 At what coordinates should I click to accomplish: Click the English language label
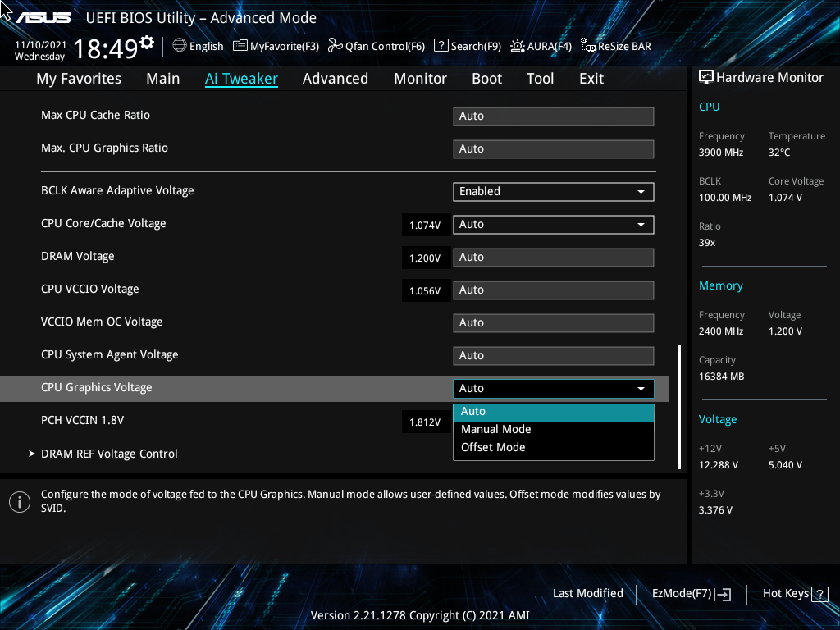206,46
